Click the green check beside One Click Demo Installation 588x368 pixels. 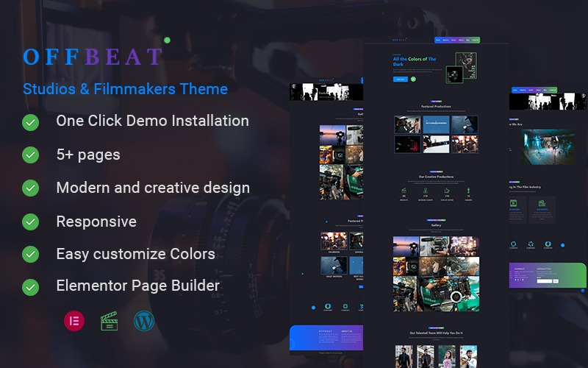(30, 121)
